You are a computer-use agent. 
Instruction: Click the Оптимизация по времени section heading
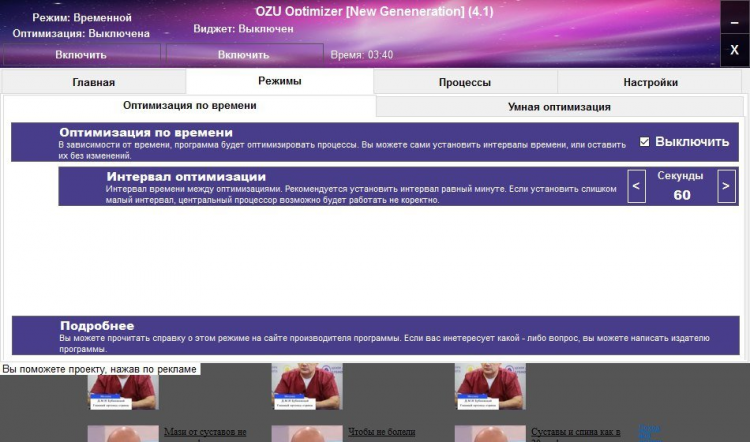tap(146, 133)
